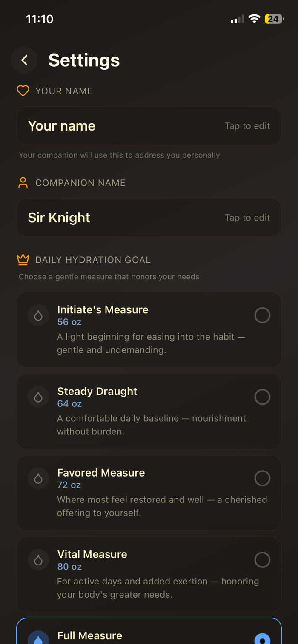The height and width of the screenshot is (644, 298).
Task: Pick the Vital Measure radio button
Action: click(x=262, y=560)
